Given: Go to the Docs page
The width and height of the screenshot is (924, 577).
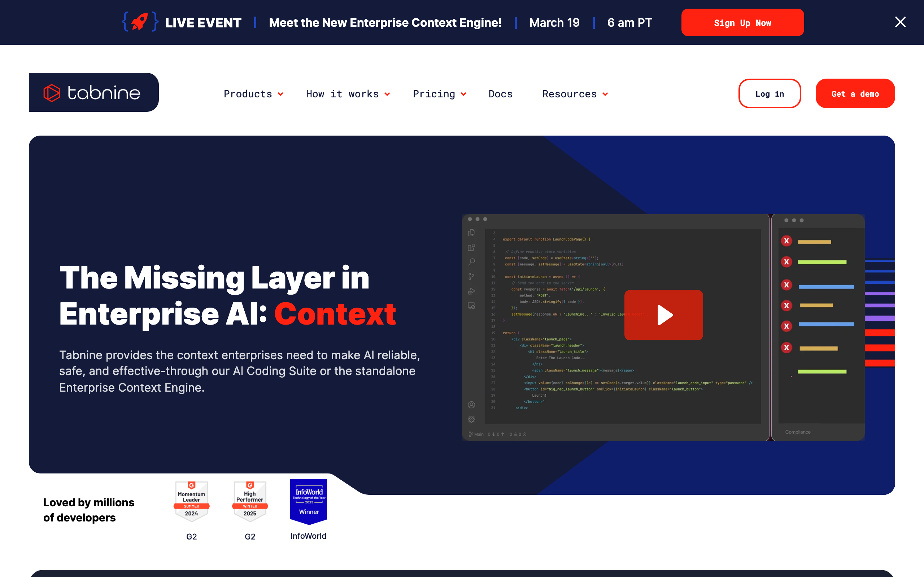Looking at the screenshot, I should pyautogui.click(x=500, y=94).
